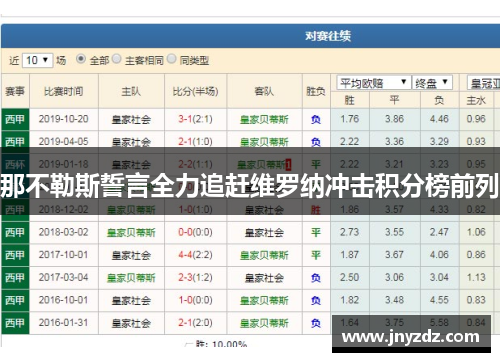Click the date 2018-03-02

[x=64, y=232]
